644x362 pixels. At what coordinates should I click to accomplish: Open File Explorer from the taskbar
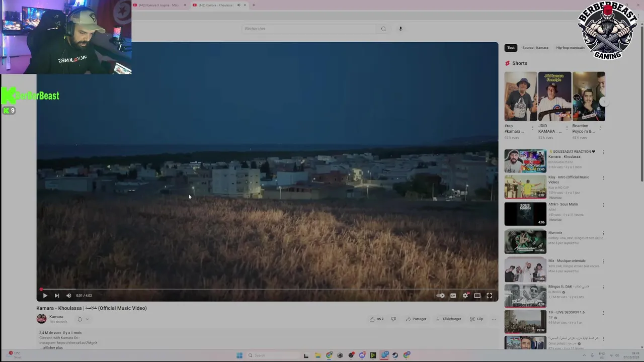[x=317, y=355]
